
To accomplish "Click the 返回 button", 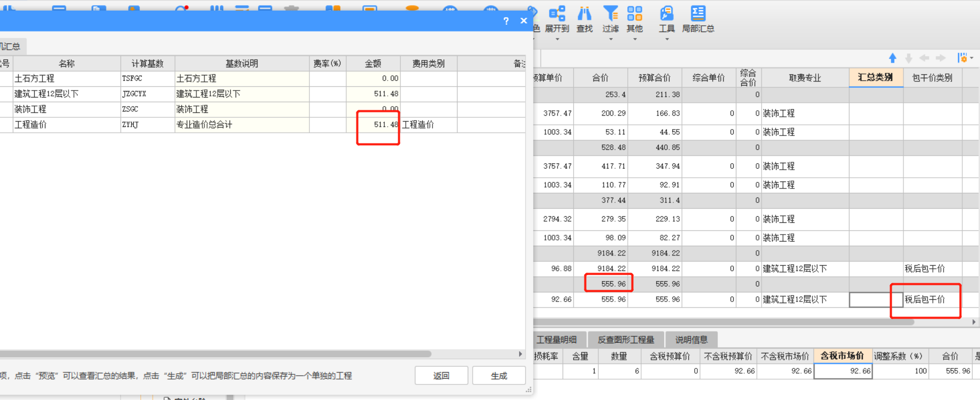I will [x=442, y=375].
